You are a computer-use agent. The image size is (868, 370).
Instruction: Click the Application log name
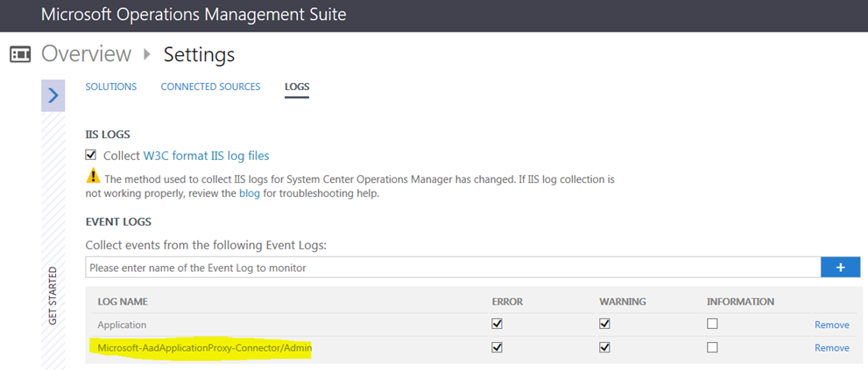coord(122,325)
